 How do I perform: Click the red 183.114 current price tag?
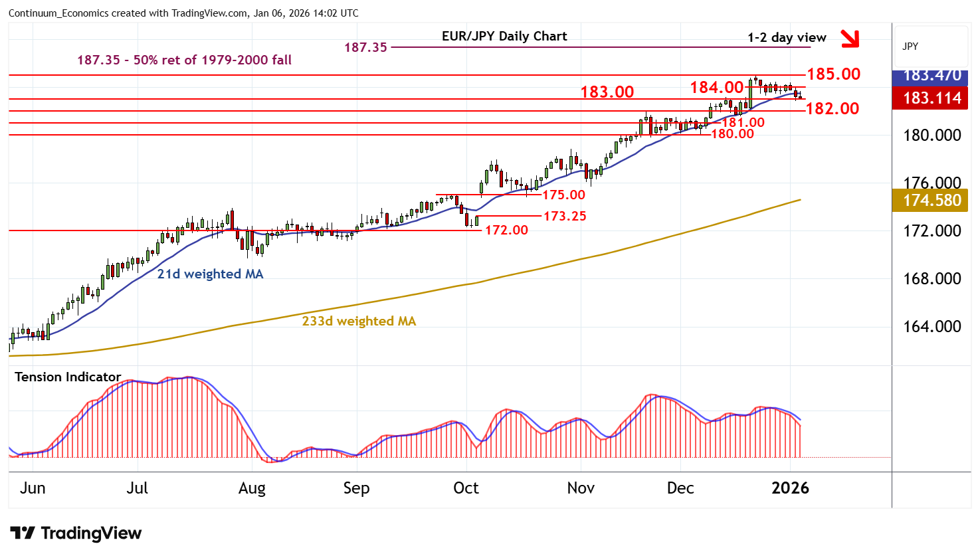pyautogui.click(x=931, y=98)
